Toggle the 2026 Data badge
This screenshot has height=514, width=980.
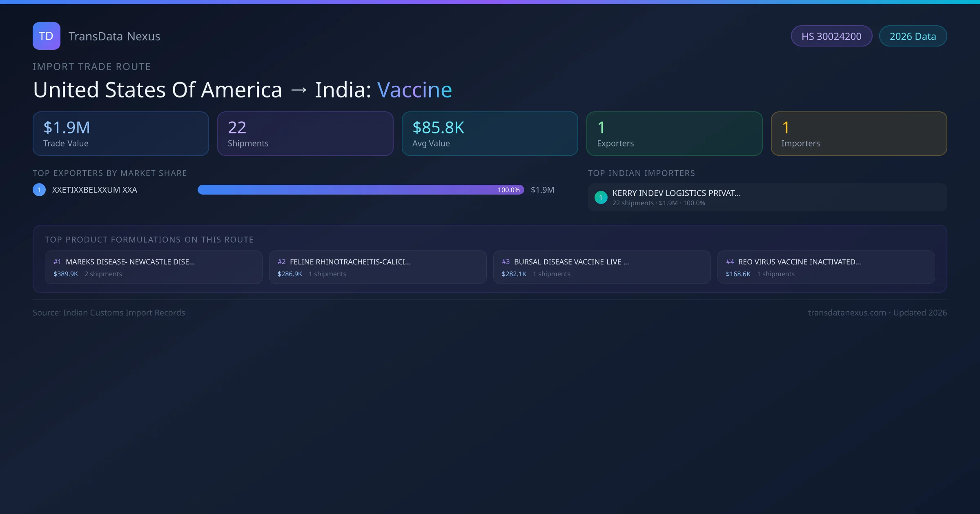pyautogui.click(x=913, y=36)
